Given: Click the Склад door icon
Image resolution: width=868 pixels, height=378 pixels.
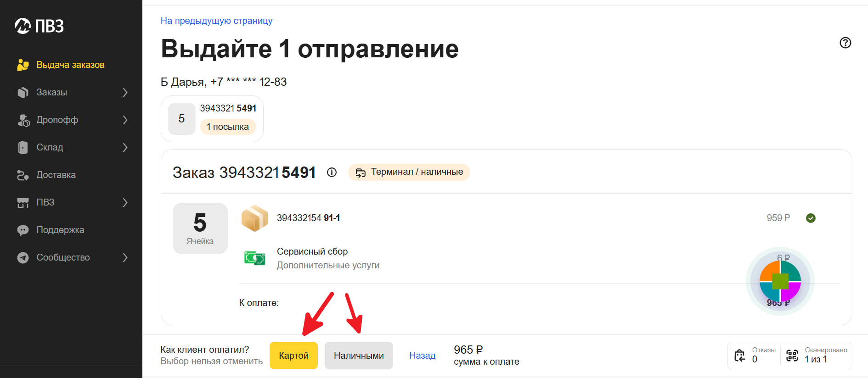Looking at the screenshot, I should click(x=23, y=147).
